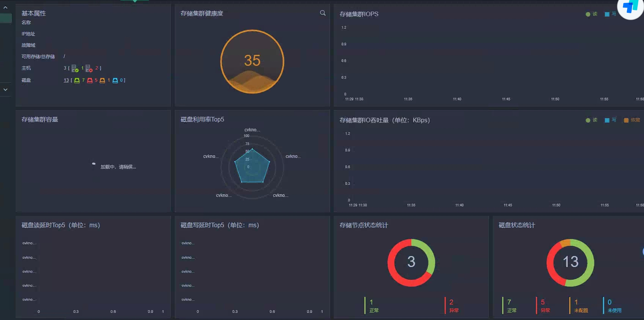Toggle the 写 series in the IOPS legend
Viewport: 644px width, 320px height.
point(610,14)
